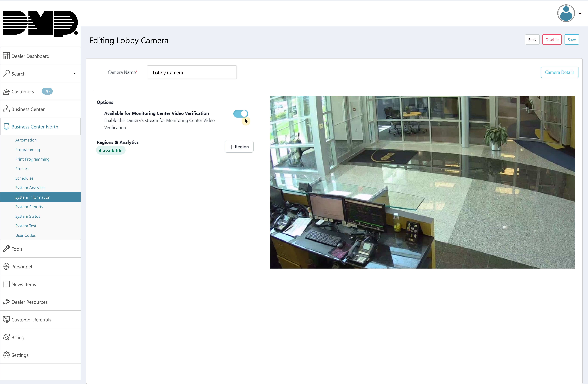Viewport: 588px width, 384px height.
Task: Click the Tools wrench icon
Action: point(6,249)
